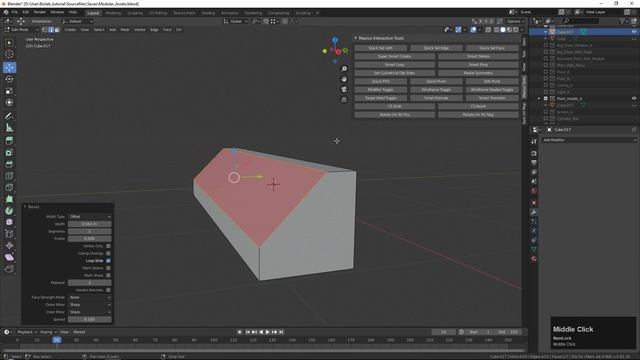
Task: Select the Shear tool in the toolbar
Action: pyautogui.click(x=9, y=258)
